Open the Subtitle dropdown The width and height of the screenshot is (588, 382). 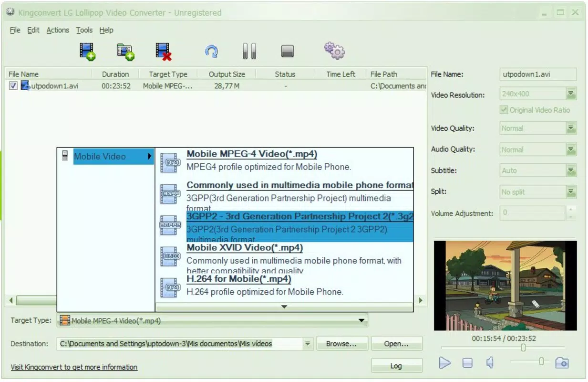(571, 170)
